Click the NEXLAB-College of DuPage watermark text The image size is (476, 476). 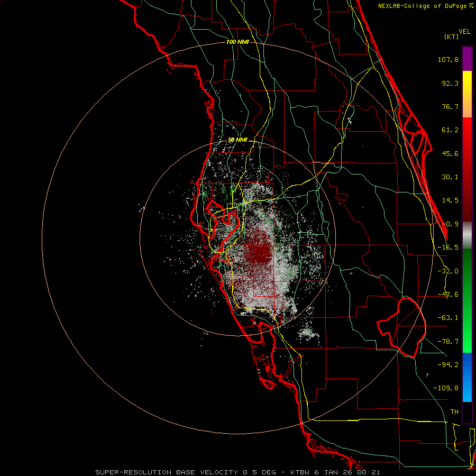click(426, 6)
